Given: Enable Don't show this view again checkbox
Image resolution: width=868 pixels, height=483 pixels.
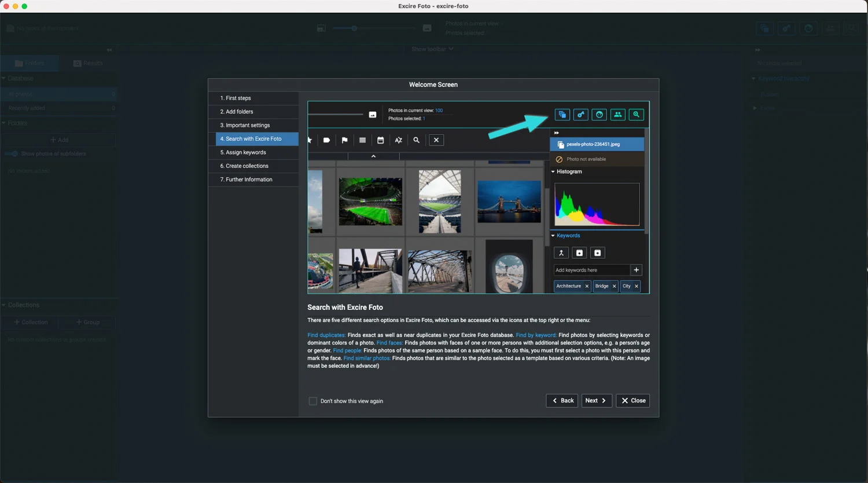Looking at the screenshot, I should point(313,401).
